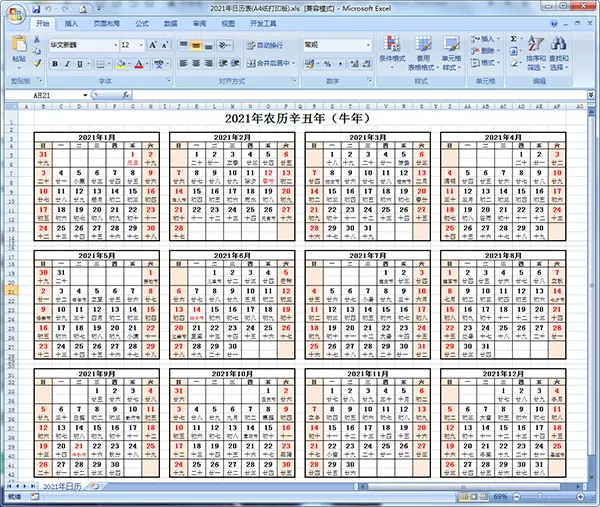The image size is (600, 507).
Task: Switch to the 开发工具 (Developer) tab
Action: coord(263,24)
